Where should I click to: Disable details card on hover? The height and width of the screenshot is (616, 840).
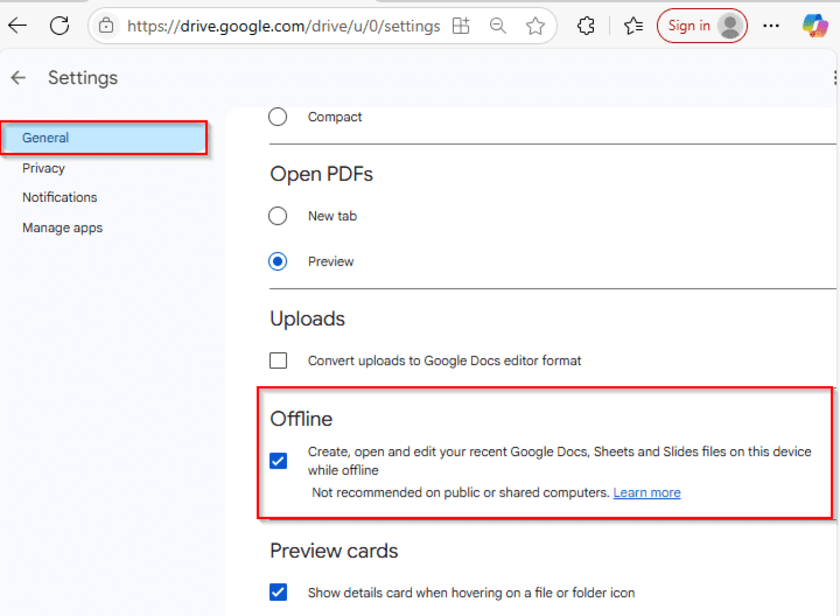click(278, 592)
